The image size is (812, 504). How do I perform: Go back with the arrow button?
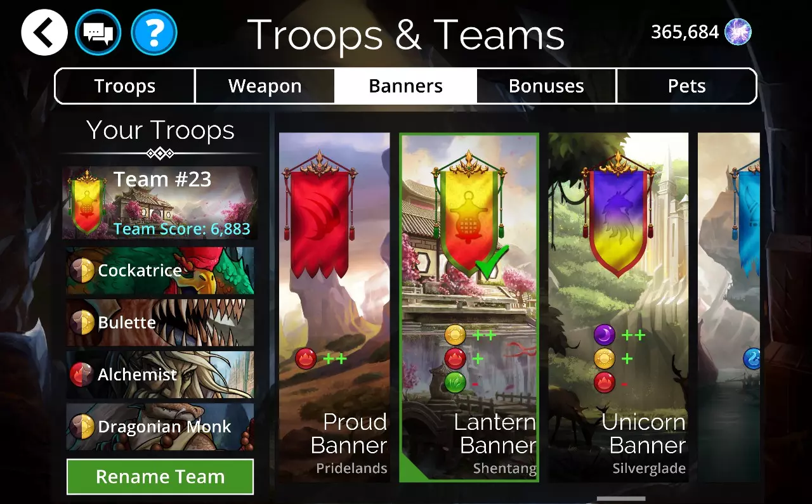pyautogui.click(x=44, y=32)
